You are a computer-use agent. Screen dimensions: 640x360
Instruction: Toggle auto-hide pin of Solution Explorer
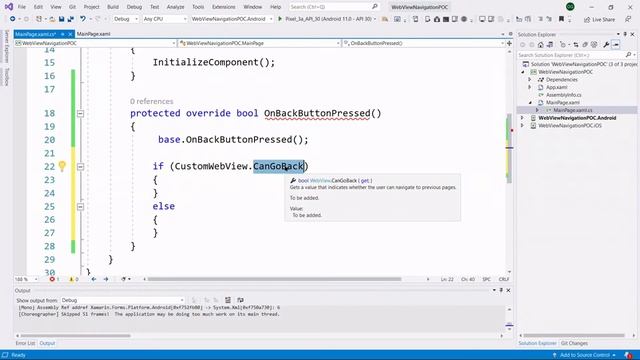click(625, 34)
